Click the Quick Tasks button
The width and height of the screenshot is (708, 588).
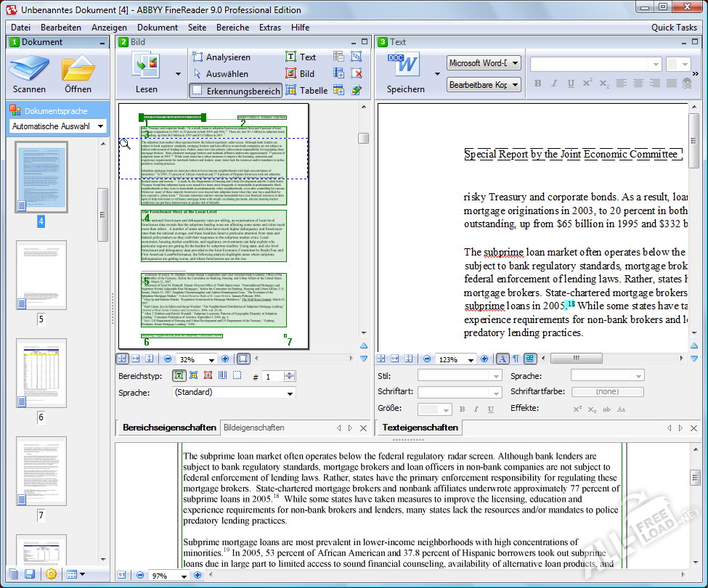674,27
